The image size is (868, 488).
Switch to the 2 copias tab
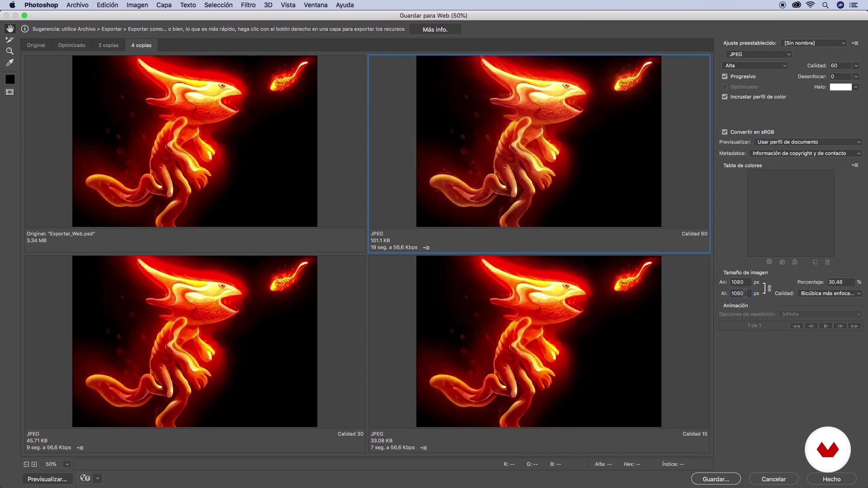[x=108, y=46]
